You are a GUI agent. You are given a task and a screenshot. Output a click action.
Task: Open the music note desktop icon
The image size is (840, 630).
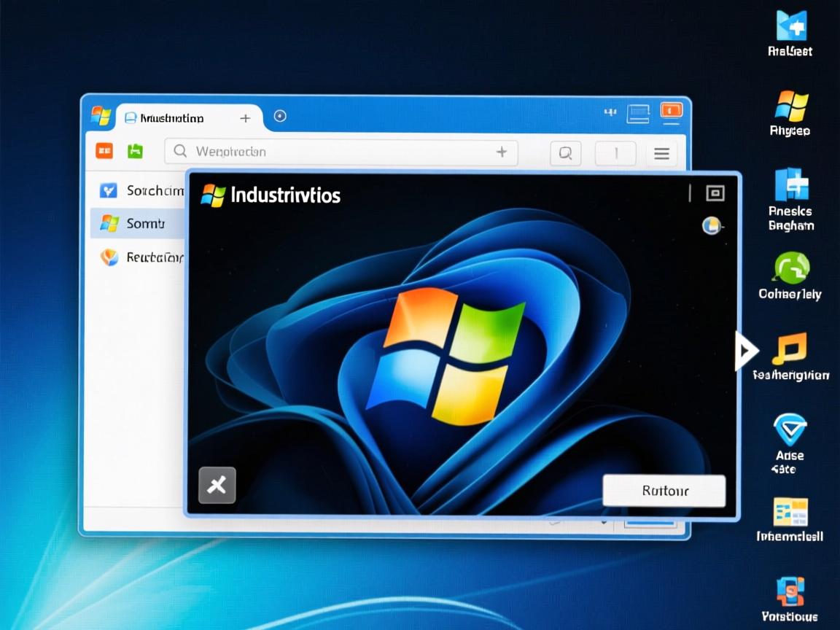[789, 349]
